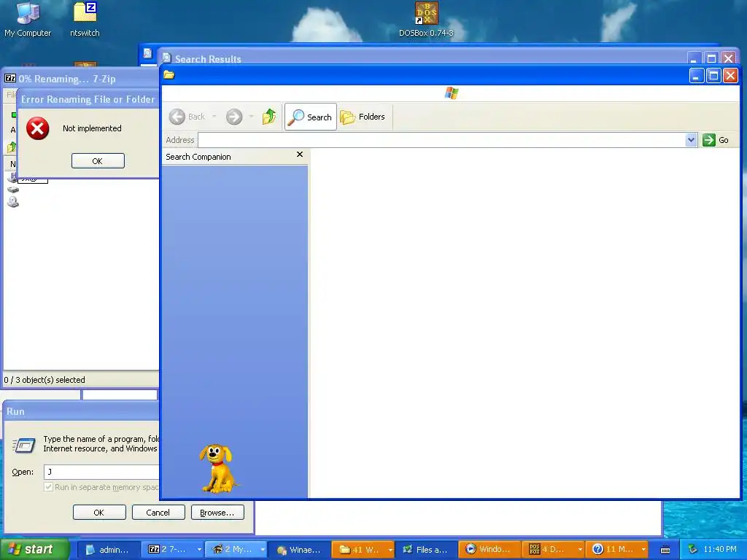Go up one folder level icon

[x=269, y=117]
